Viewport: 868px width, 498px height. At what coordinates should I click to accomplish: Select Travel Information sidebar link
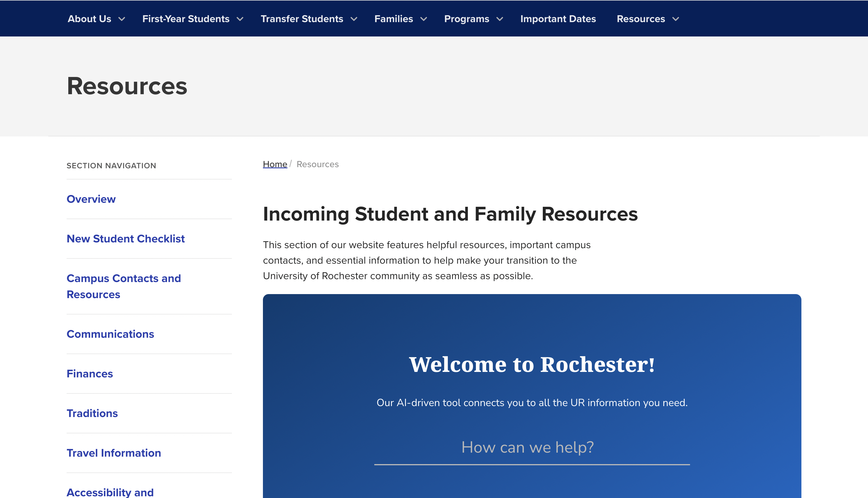point(113,453)
